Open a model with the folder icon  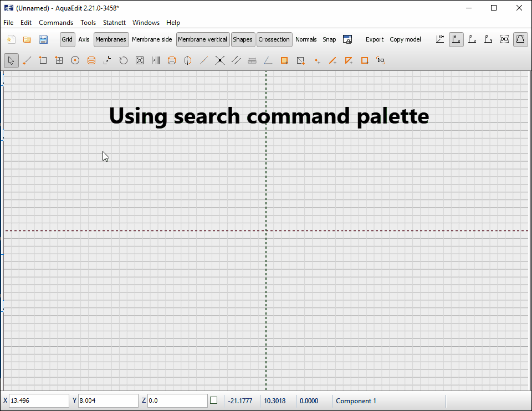coord(27,39)
